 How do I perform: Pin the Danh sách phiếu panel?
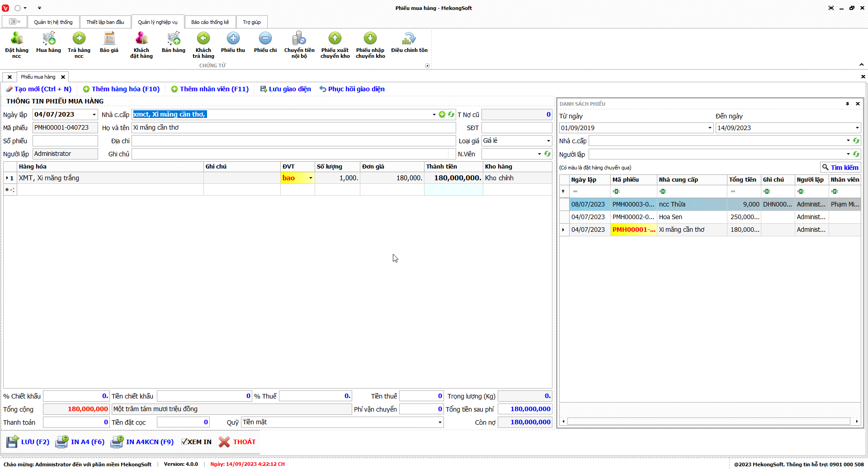(847, 104)
